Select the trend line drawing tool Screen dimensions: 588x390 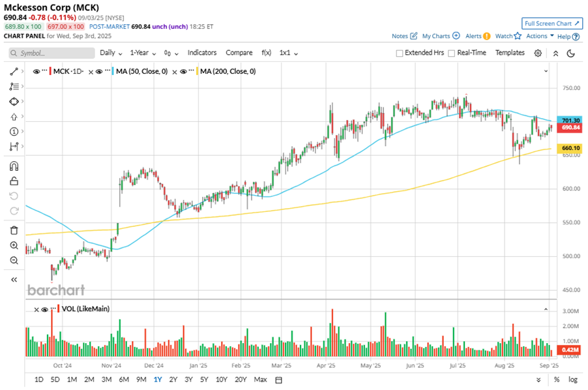14,71
